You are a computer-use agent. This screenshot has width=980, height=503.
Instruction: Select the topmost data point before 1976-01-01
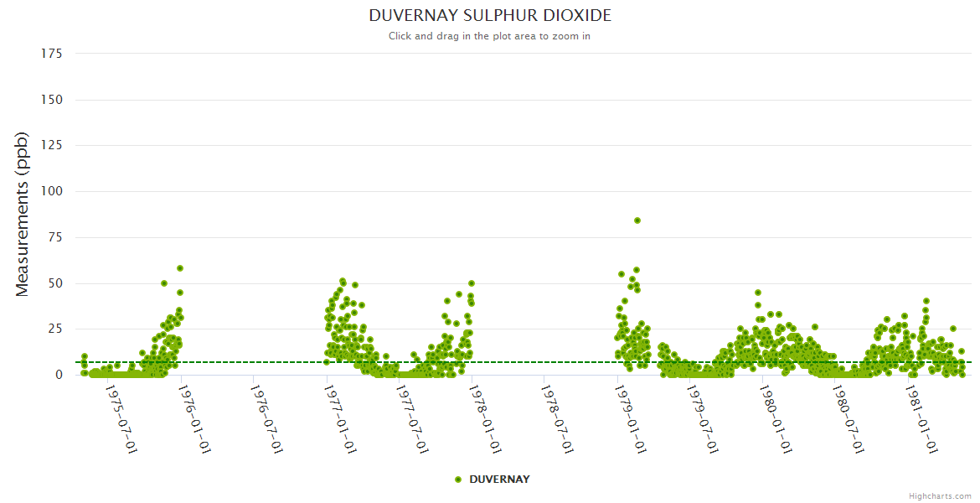point(180,268)
